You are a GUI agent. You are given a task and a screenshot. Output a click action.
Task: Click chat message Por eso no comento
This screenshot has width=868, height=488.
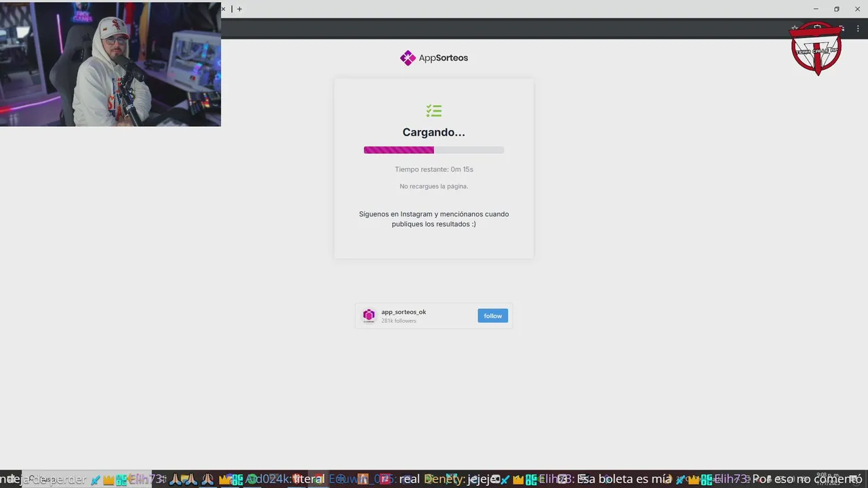807,479
